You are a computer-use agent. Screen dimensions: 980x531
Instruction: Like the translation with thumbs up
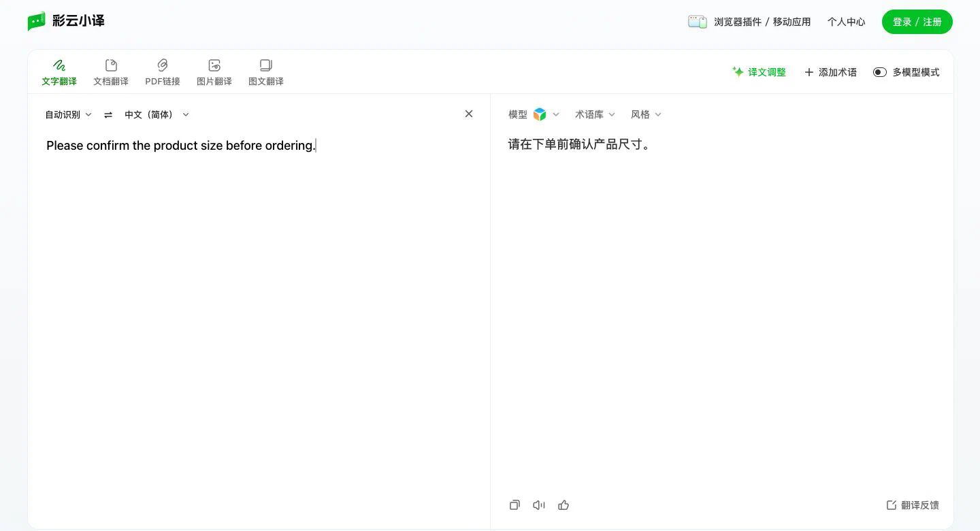click(x=563, y=505)
